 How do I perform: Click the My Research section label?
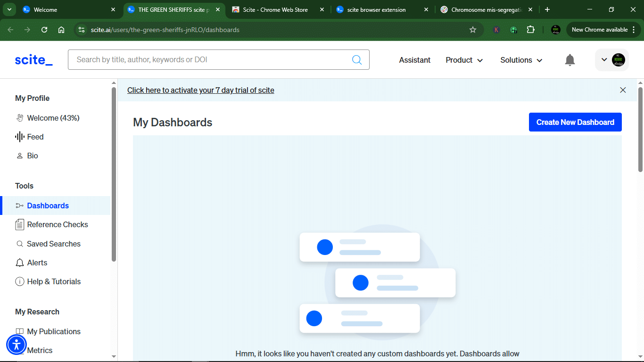point(37,312)
